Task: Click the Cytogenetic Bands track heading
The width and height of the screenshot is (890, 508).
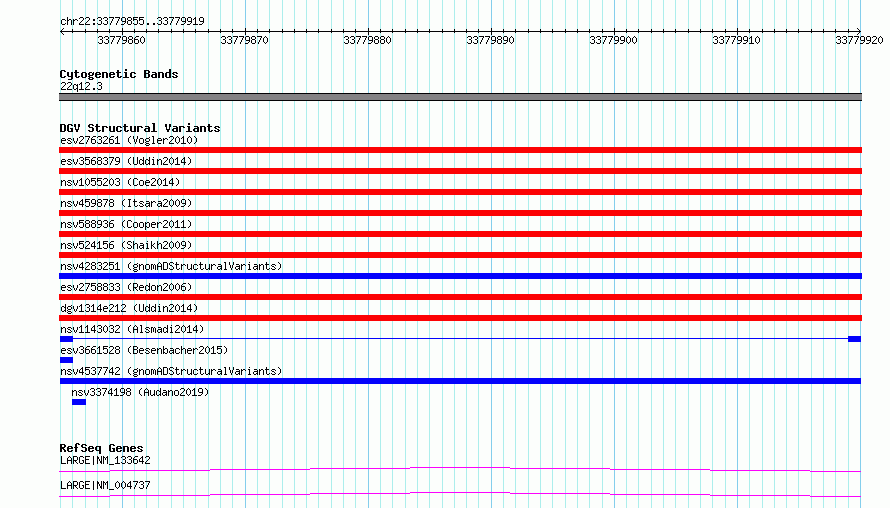Action: coord(119,74)
